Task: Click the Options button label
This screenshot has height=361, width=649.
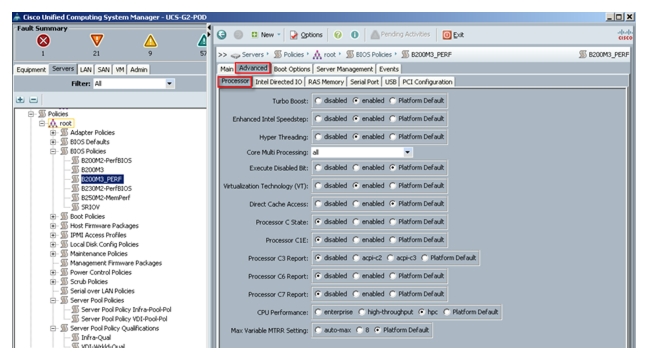Action: pyautogui.click(x=311, y=35)
